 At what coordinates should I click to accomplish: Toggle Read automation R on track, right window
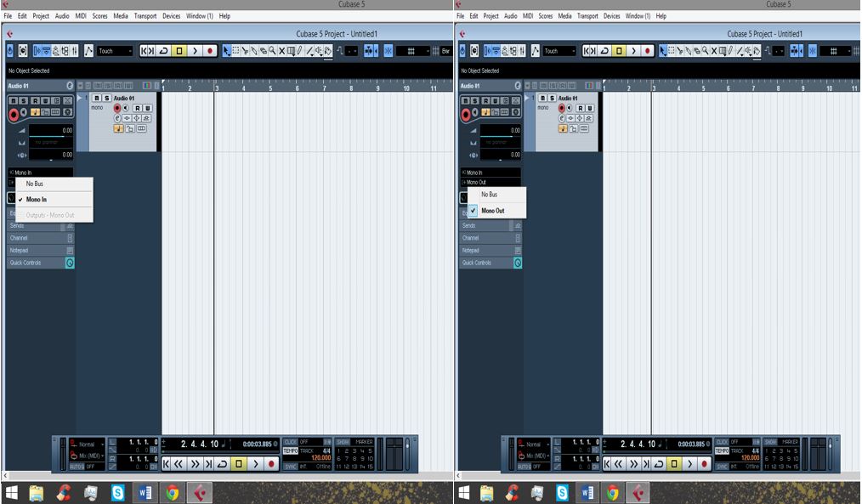[581, 108]
